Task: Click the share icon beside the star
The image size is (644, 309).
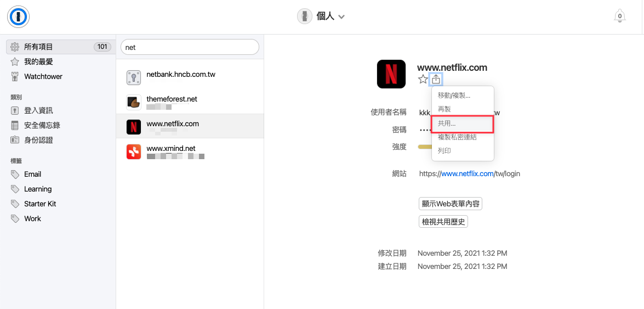Action: pyautogui.click(x=436, y=79)
